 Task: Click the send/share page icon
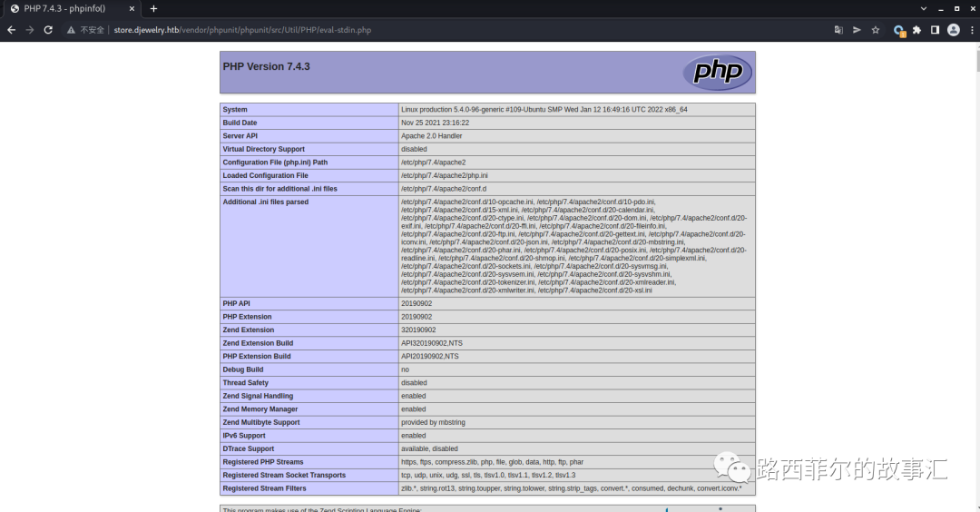(x=857, y=30)
